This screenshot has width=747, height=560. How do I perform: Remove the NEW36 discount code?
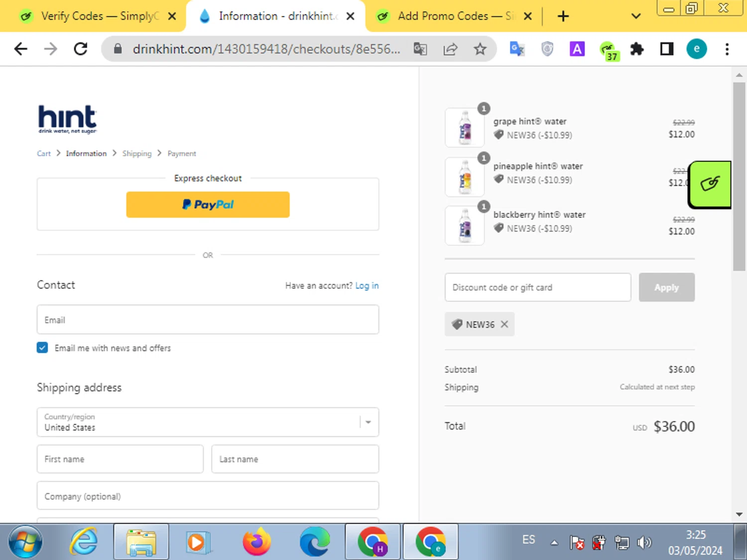point(504,324)
